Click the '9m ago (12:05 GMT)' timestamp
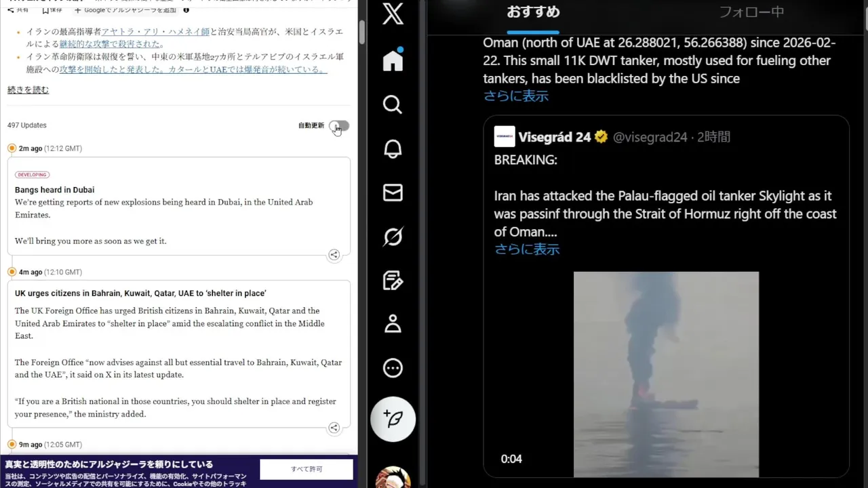Image resolution: width=868 pixels, height=488 pixels. tap(50, 445)
